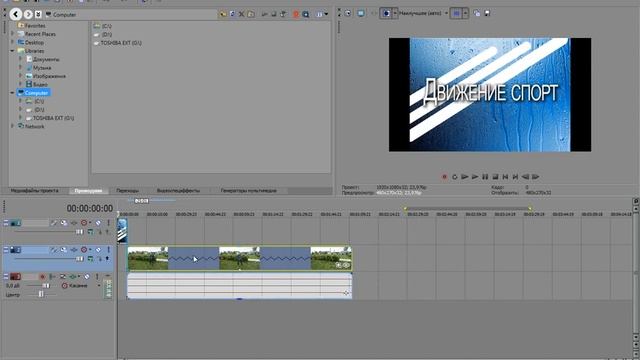Step to next frame in transport
640x360 pixels.
pos(536,177)
